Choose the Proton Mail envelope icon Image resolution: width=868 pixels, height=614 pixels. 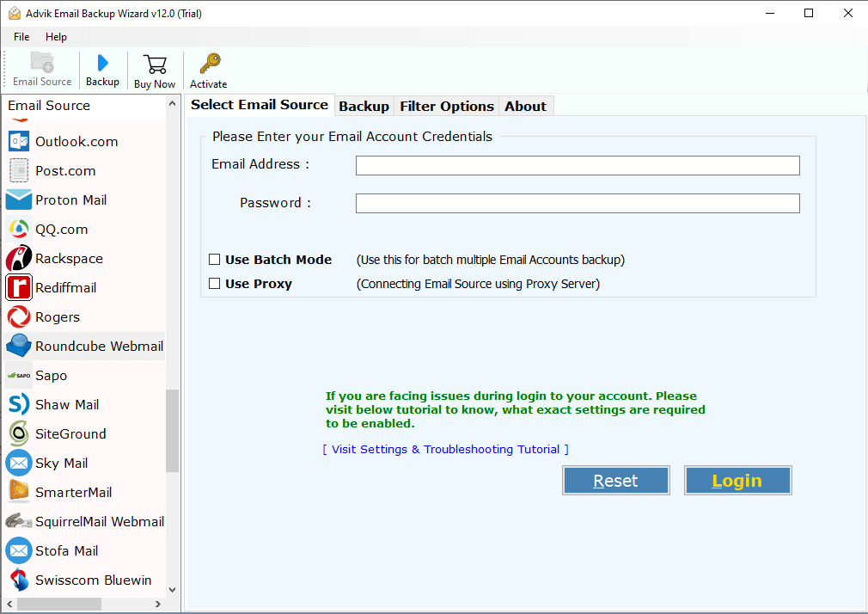(19, 200)
